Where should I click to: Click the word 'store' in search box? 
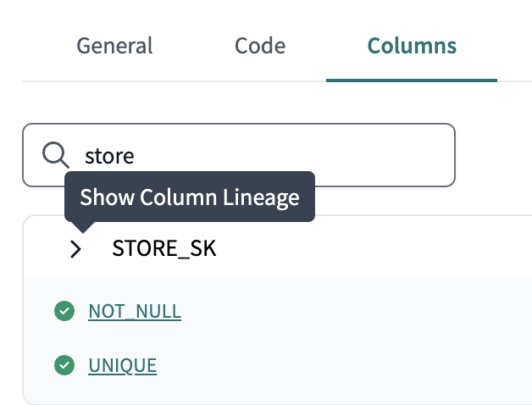coord(109,156)
